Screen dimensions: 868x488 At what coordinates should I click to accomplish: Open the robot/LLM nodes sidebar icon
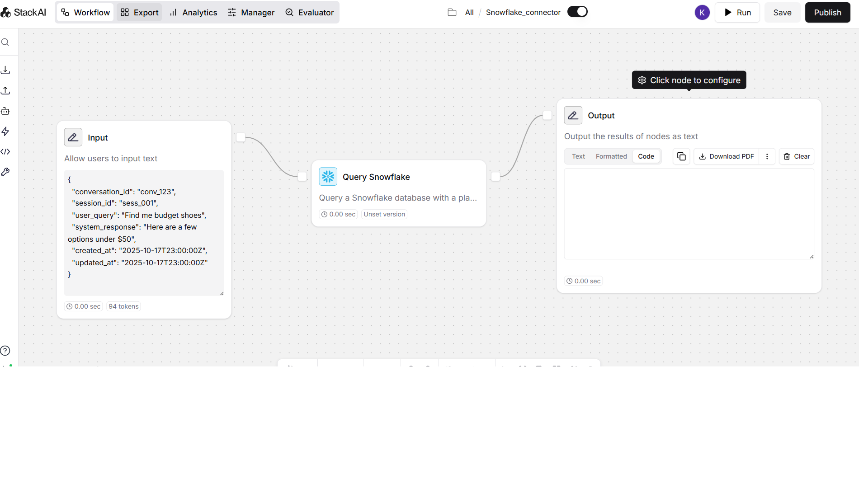point(5,111)
